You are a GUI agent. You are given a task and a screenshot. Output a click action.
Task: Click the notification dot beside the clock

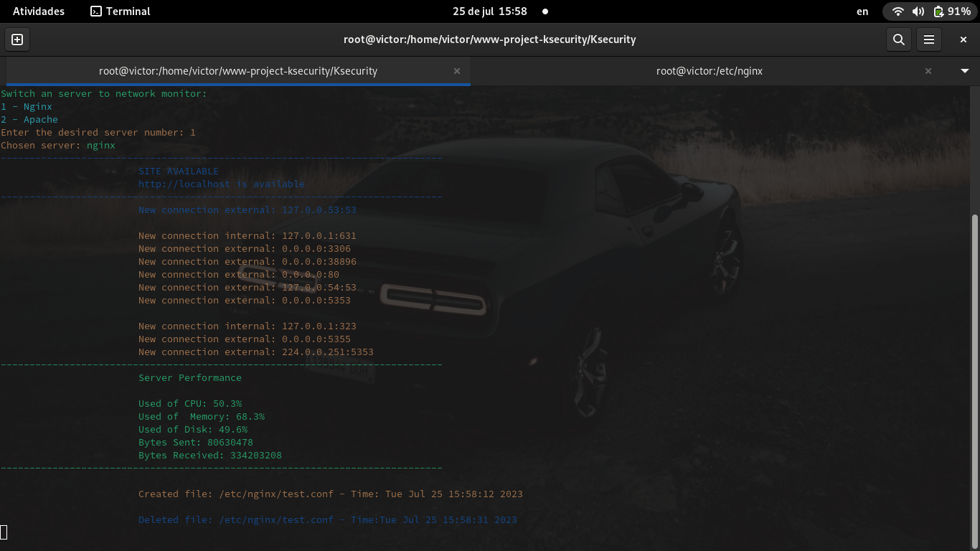pos(545,11)
